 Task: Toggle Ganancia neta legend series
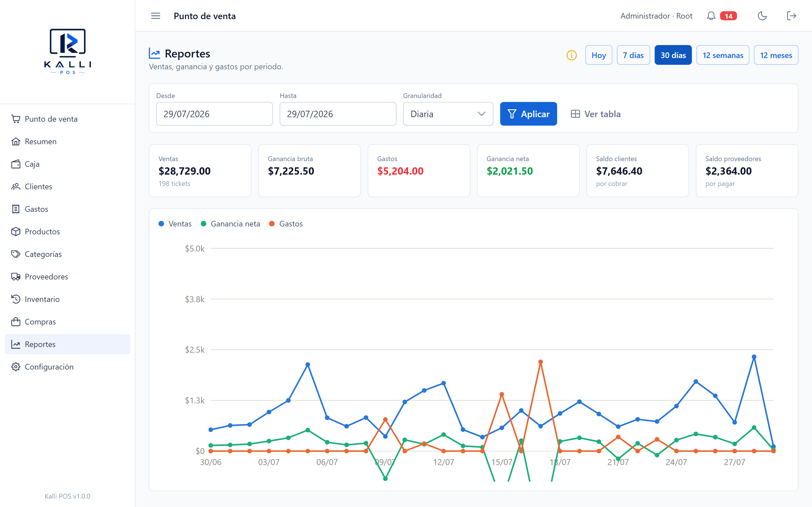[x=230, y=224]
